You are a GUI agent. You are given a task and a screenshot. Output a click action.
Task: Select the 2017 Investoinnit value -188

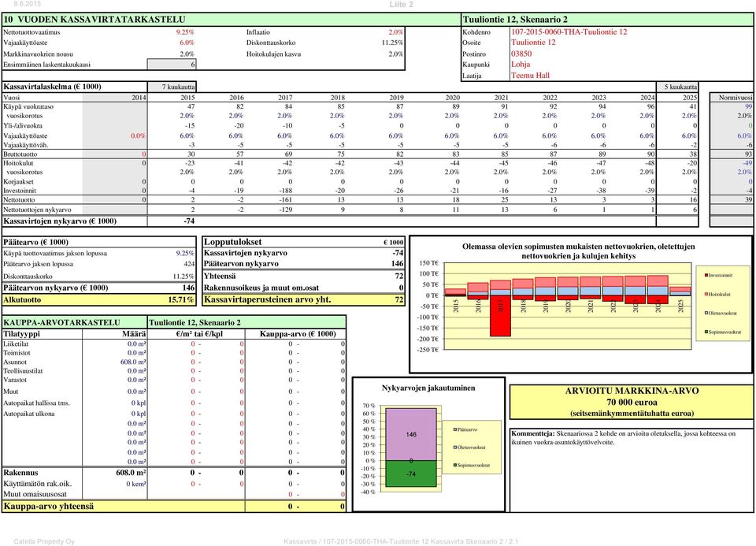tap(285, 191)
